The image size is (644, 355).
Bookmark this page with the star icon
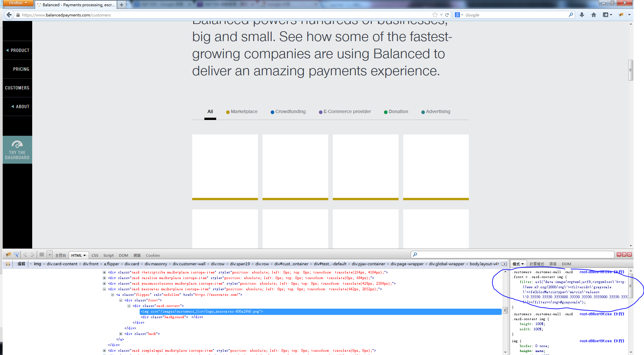tap(435, 15)
